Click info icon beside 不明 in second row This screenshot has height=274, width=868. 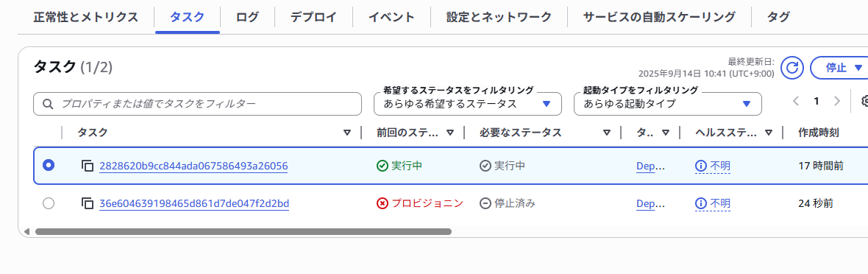click(701, 203)
